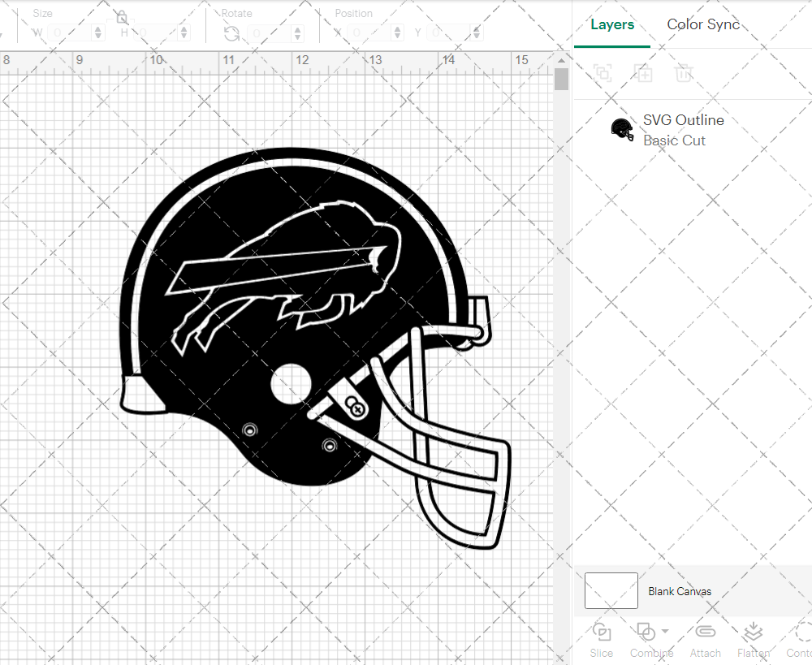812x665 pixels.
Task: Click the Duplicate layer icon
Action: pos(643,73)
